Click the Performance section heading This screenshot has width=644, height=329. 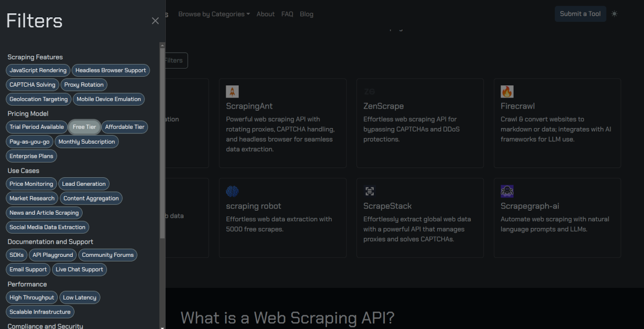point(27,284)
